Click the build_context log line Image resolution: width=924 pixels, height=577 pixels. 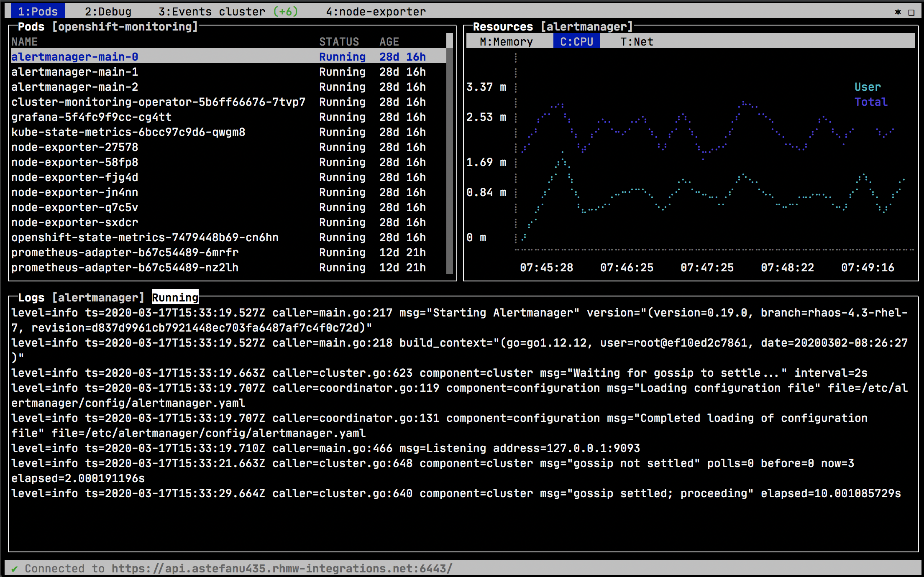click(459, 350)
